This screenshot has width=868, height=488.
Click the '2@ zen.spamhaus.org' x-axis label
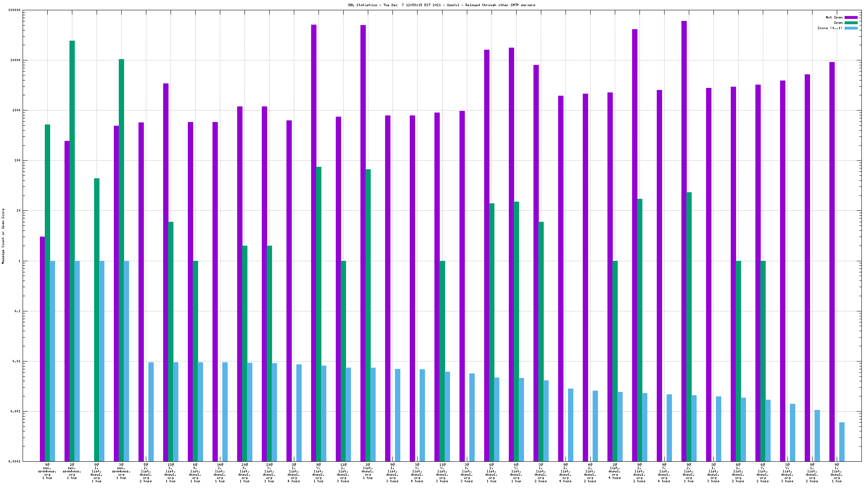[72, 471]
